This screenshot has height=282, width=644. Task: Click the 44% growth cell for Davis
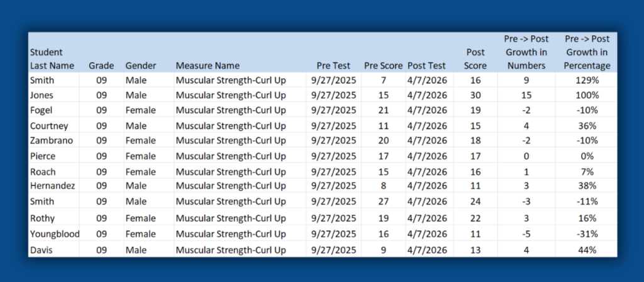point(587,250)
